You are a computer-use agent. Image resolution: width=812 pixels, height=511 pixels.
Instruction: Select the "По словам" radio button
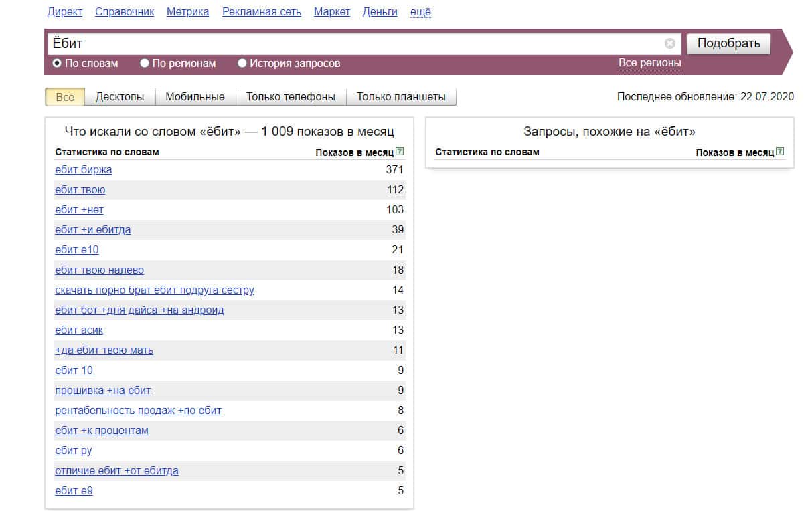click(57, 64)
